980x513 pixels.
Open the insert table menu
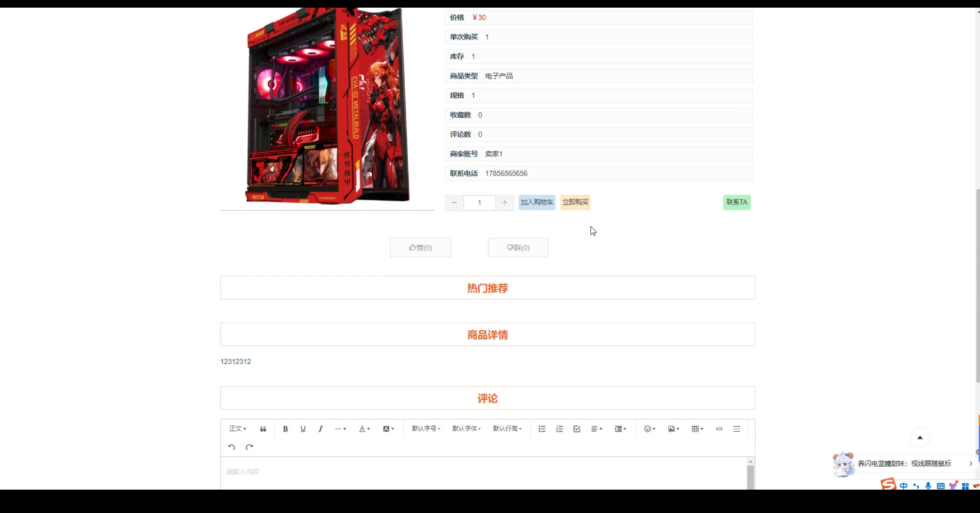(697, 429)
